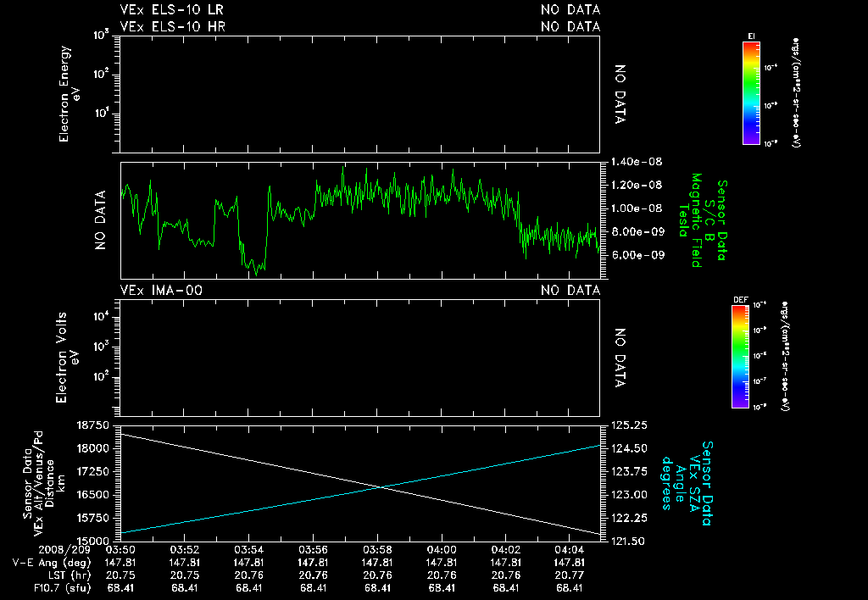Screen dimensions: 868x600
Task: Click the 124.50 angle tick label
Action: pyautogui.click(x=630, y=448)
